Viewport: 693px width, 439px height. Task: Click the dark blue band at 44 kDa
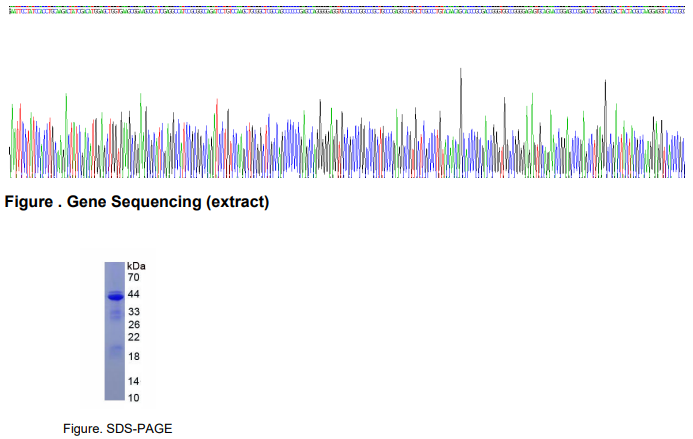point(114,296)
